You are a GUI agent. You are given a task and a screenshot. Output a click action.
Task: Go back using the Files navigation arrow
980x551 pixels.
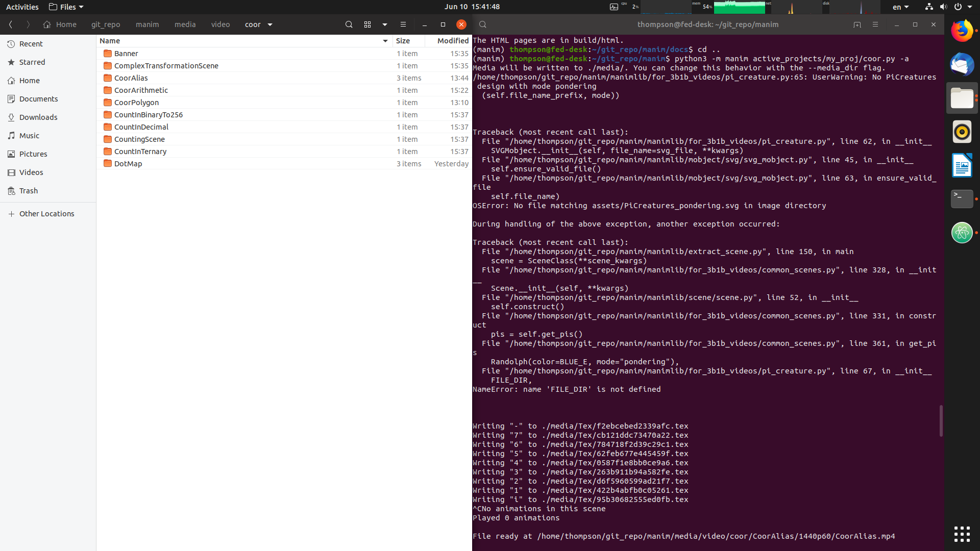point(10,24)
